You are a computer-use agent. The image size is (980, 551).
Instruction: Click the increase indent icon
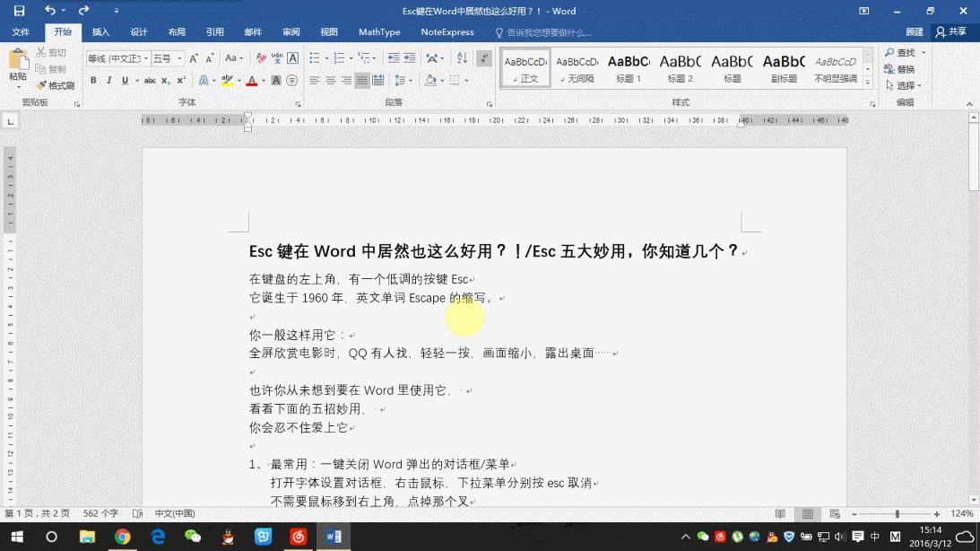[x=410, y=58]
